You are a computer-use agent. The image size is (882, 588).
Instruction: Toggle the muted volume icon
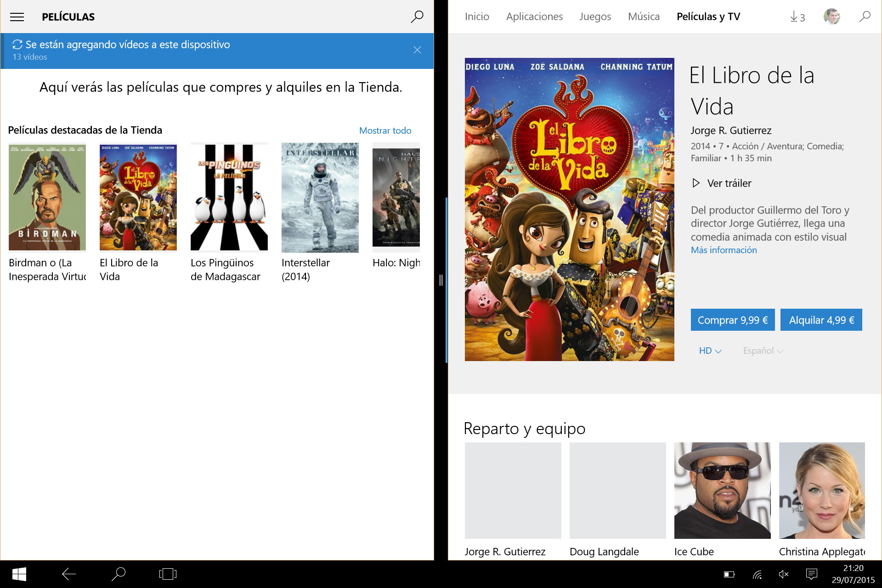pos(784,574)
